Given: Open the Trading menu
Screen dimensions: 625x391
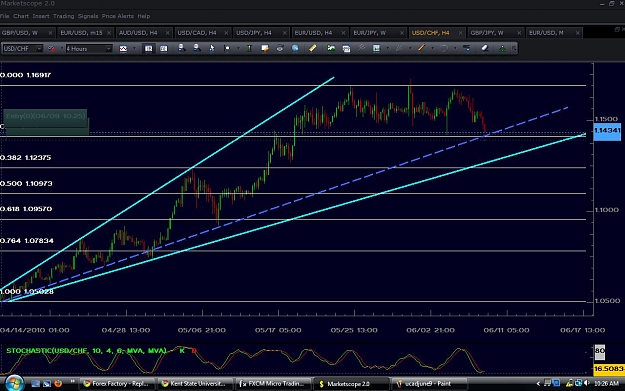Looking at the screenshot, I should click(x=64, y=16).
